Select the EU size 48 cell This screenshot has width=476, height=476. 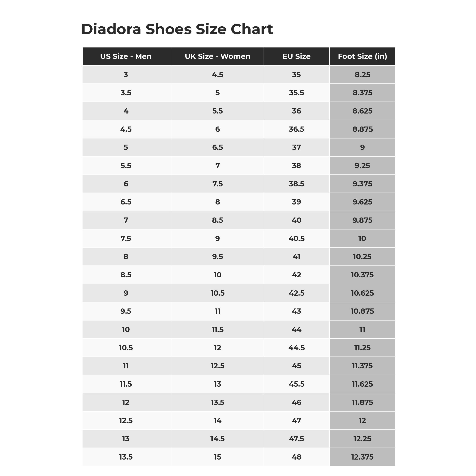click(296, 457)
